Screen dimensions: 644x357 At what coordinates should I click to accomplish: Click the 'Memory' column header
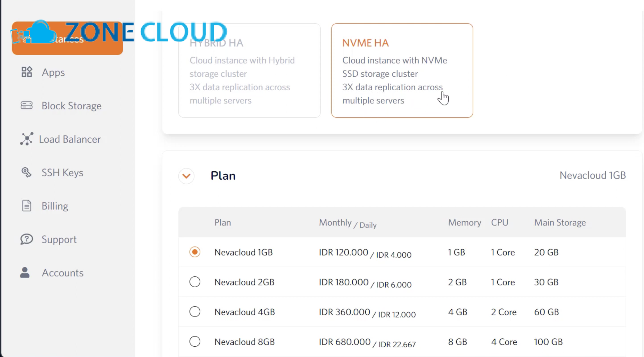tap(465, 222)
